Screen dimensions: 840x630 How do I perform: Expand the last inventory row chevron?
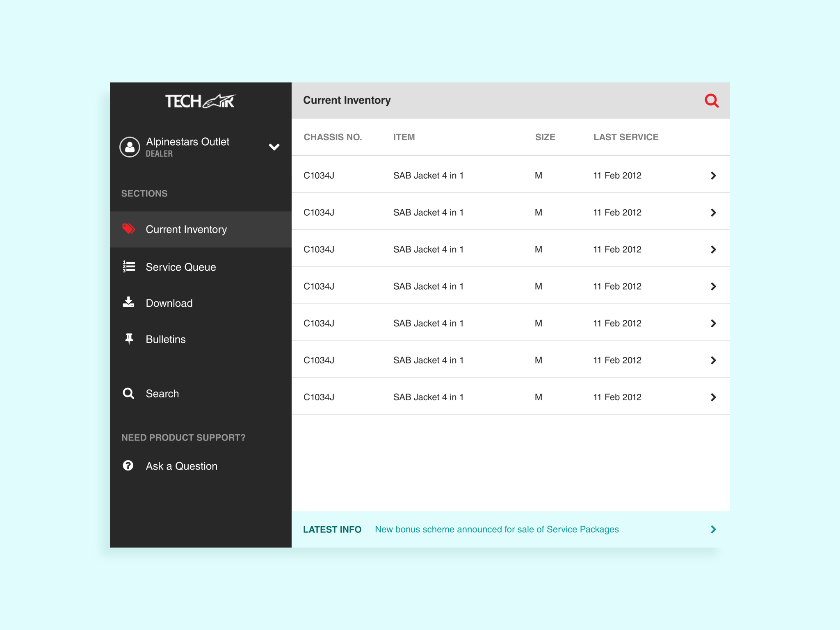point(713,397)
